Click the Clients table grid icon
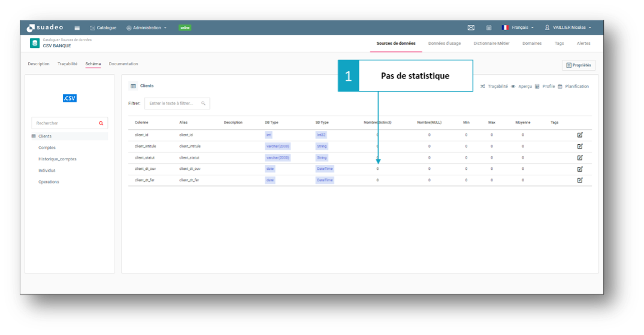The height and width of the screenshot is (335, 644). pos(133,86)
